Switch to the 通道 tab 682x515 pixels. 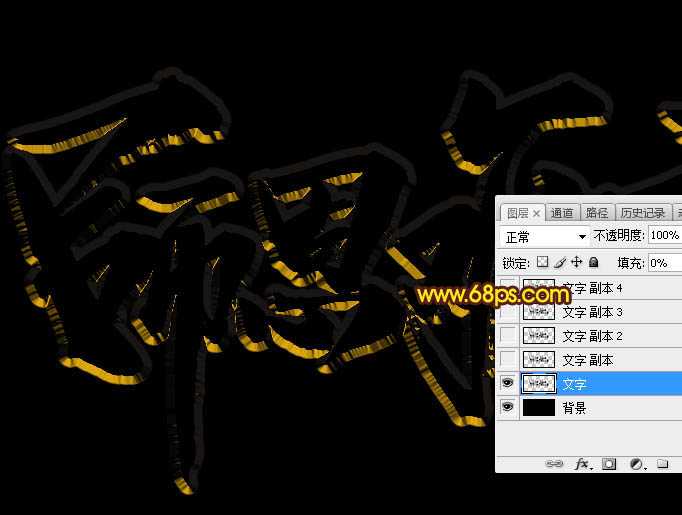(562, 213)
